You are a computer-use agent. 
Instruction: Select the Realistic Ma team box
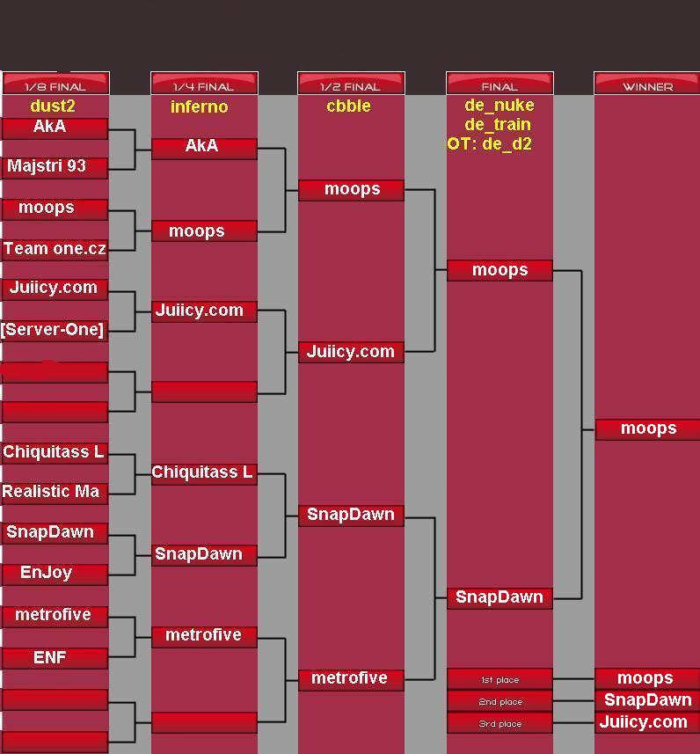[55, 494]
